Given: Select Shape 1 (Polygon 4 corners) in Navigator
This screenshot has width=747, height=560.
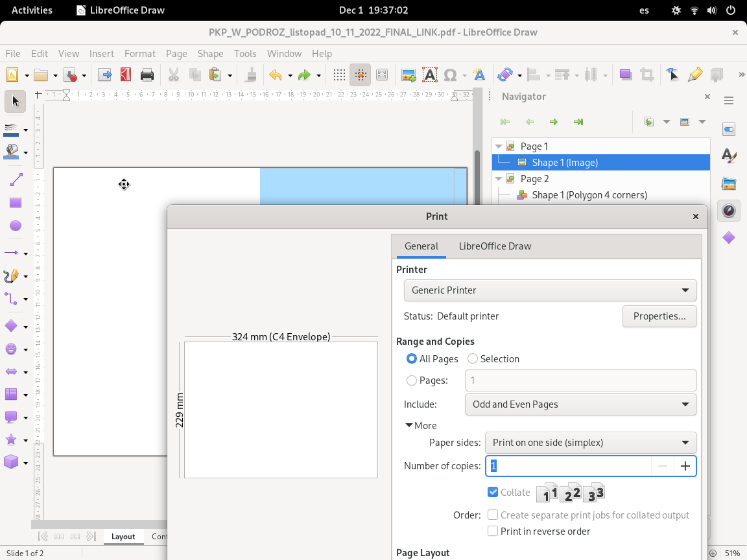Looking at the screenshot, I should click(x=589, y=194).
